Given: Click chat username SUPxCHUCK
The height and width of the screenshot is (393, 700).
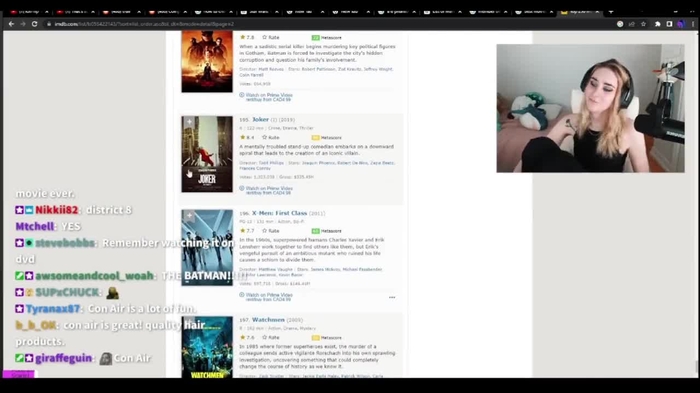Looking at the screenshot, I should point(67,293).
